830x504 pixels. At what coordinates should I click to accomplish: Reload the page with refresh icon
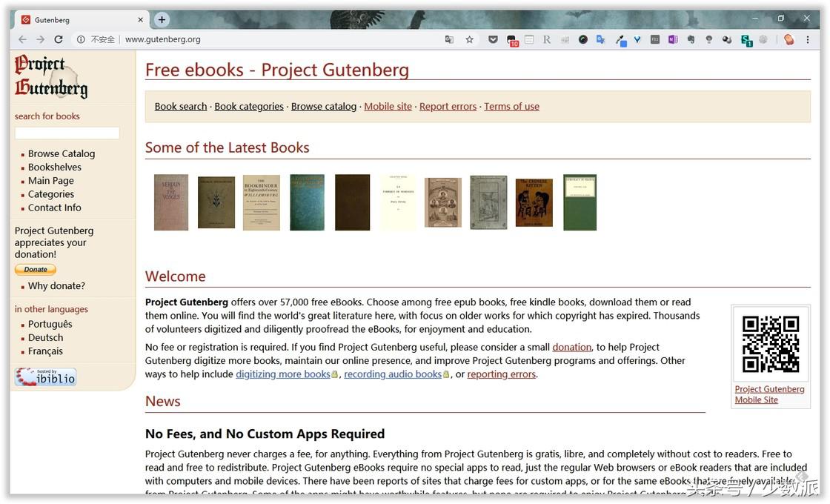59,39
